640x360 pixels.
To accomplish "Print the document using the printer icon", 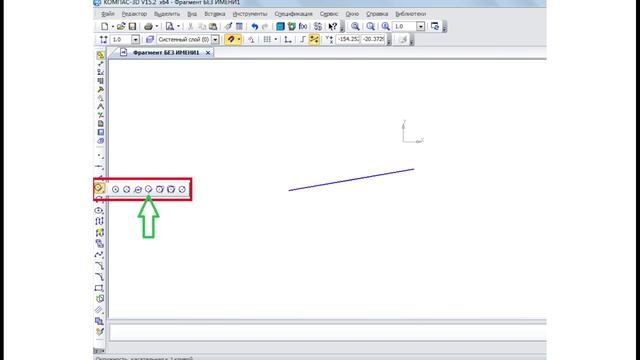I will click(148, 27).
